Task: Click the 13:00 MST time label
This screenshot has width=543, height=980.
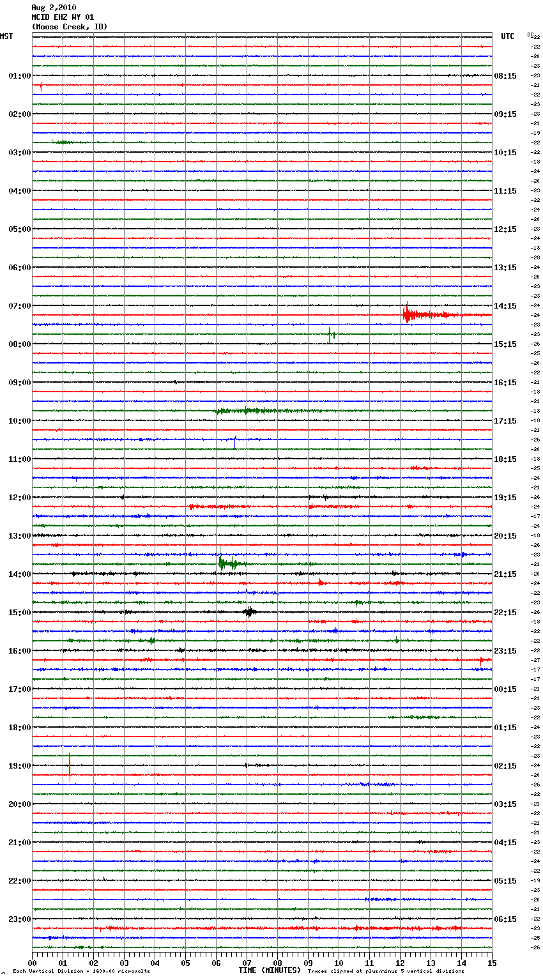Action: pyautogui.click(x=20, y=536)
